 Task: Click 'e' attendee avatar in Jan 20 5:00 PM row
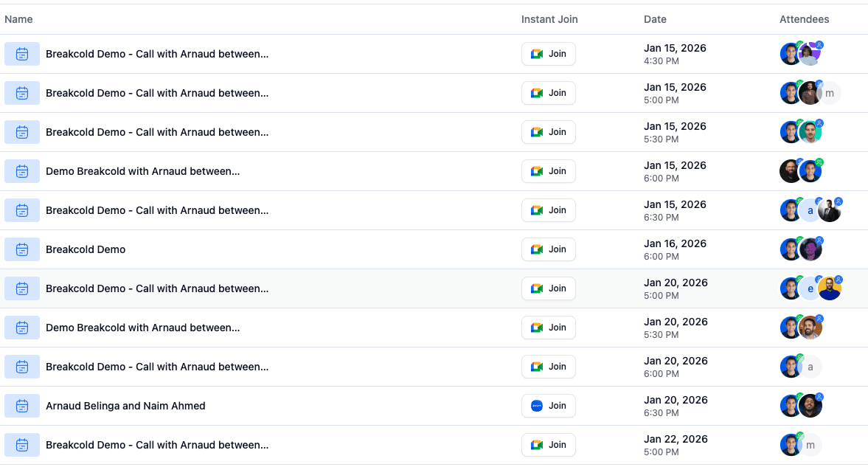[x=810, y=288]
